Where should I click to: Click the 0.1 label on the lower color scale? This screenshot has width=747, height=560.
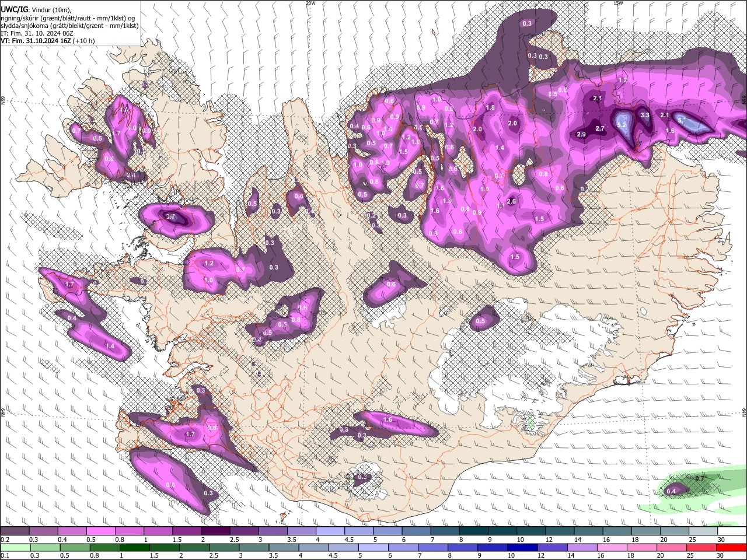click(x=5, y=555)
